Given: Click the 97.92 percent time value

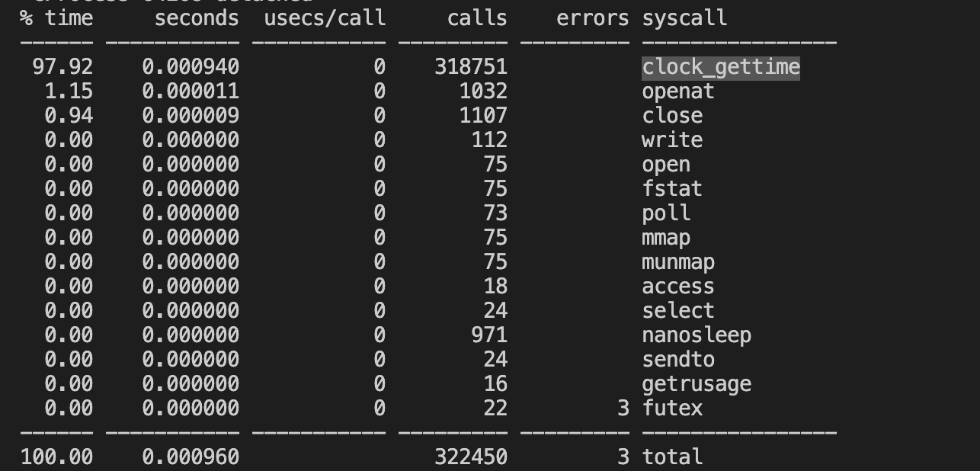Looking at the screenshot, I should 62,67.
